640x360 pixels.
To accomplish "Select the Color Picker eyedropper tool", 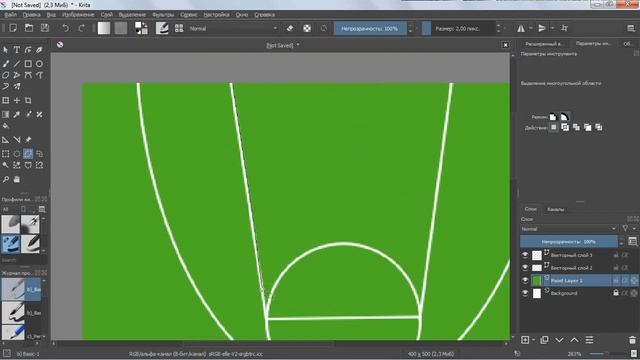I will [17, 115].
